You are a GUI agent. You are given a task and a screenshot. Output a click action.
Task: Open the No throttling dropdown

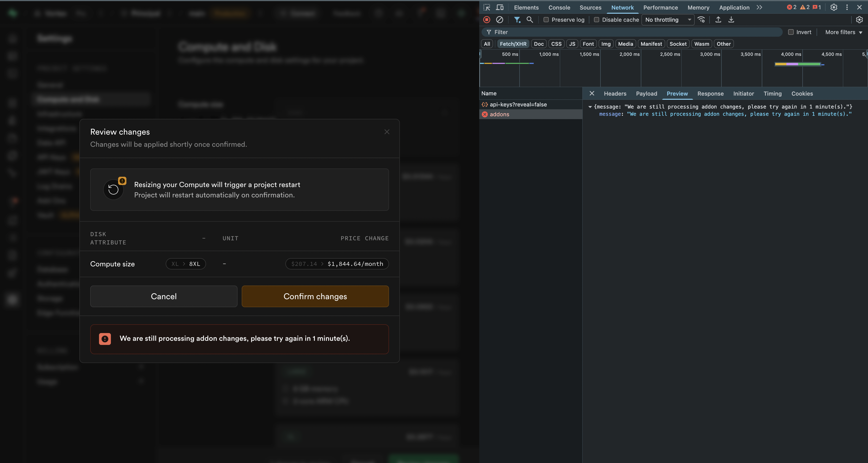tap(667, 20)
